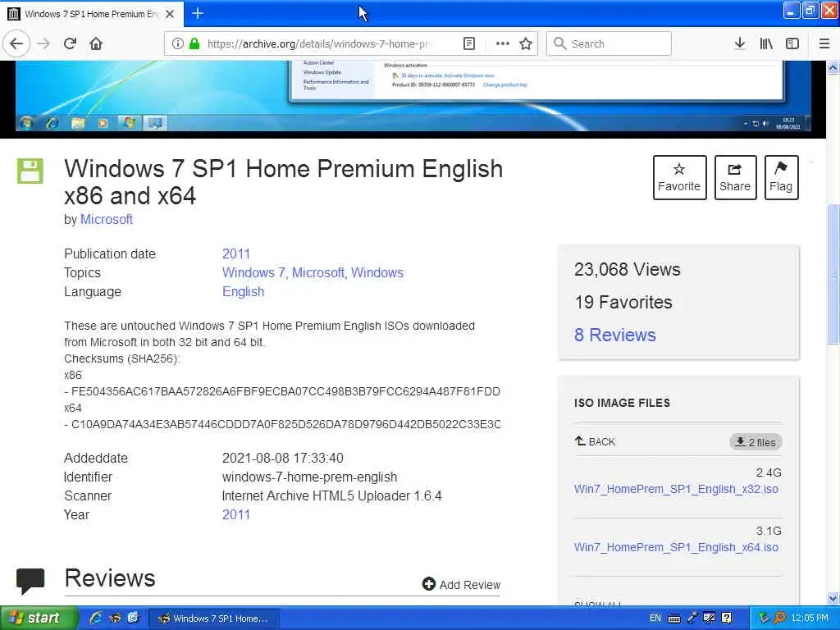Click the vertical scrollbar thumb

(x=833, y=274)
